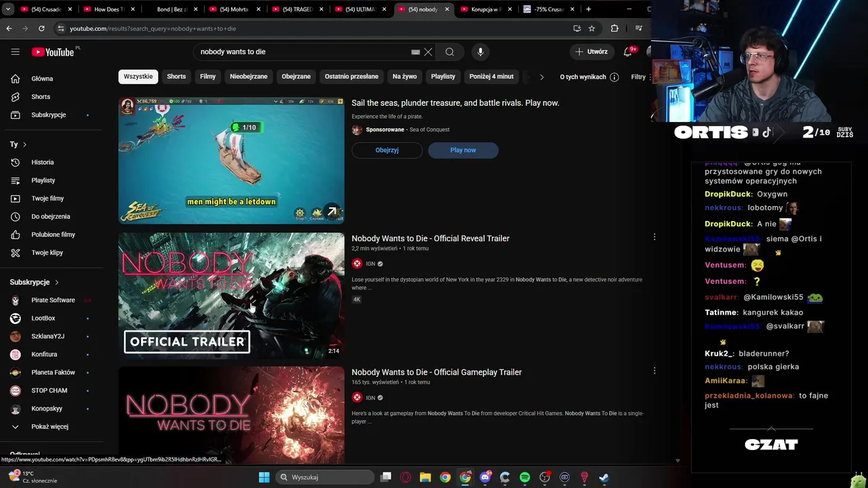Switch to the ULTIMAT tab
This screenshot has height=488, width=868.
[359, 9]
